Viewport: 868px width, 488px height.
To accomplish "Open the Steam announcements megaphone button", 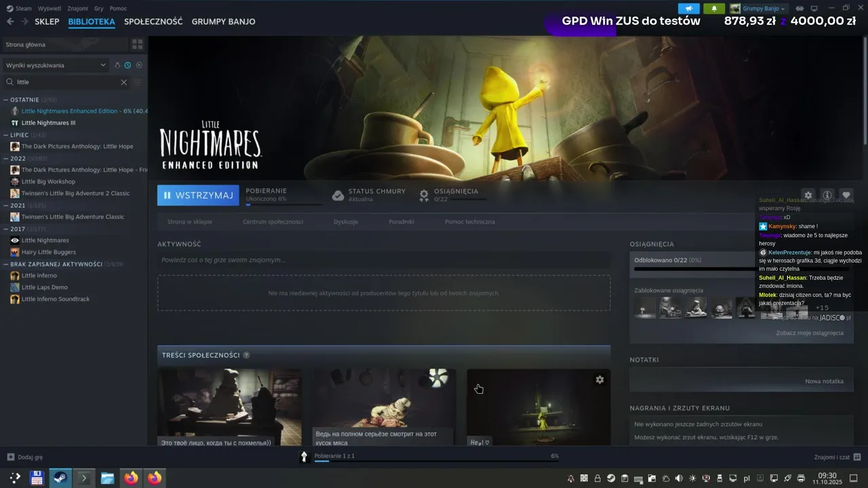I will (689, 9).
